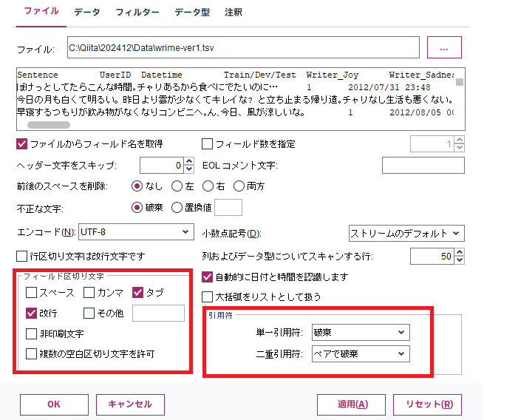Select 置換値 radio button
518x420 pixels.
[x=177, y=208]
